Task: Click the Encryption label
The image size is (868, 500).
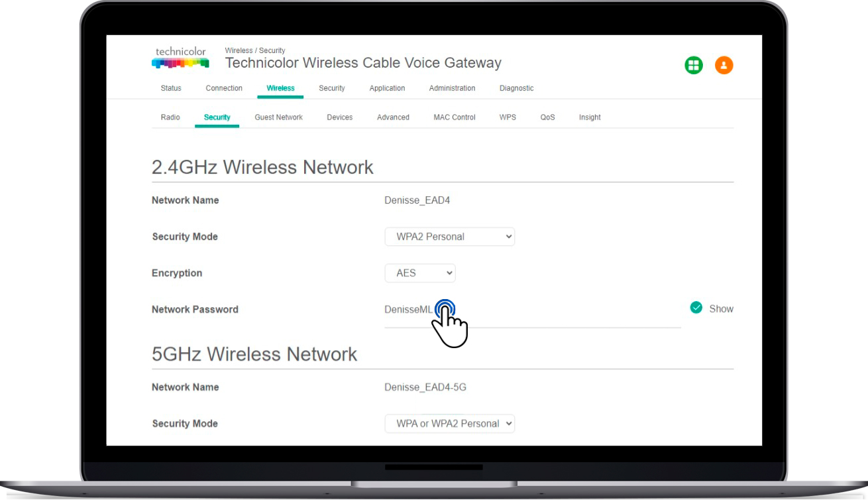Action: [177, 273]
